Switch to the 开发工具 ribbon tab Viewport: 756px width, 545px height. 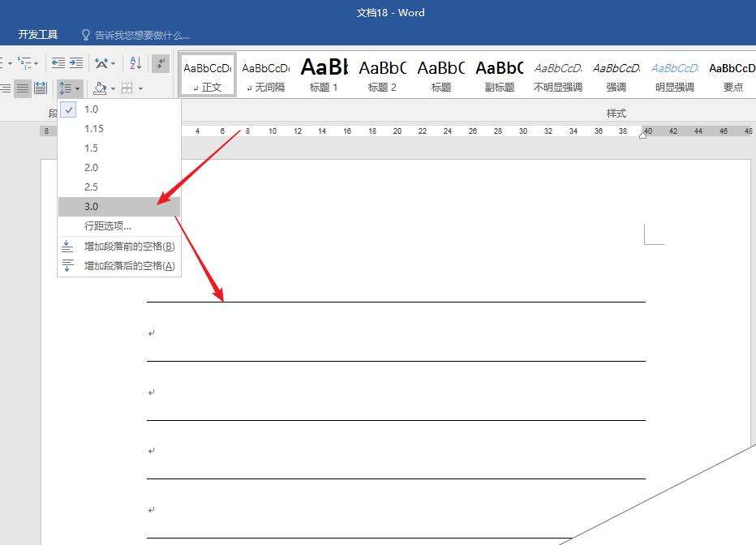pyautogui.click(x=37, y=35)
